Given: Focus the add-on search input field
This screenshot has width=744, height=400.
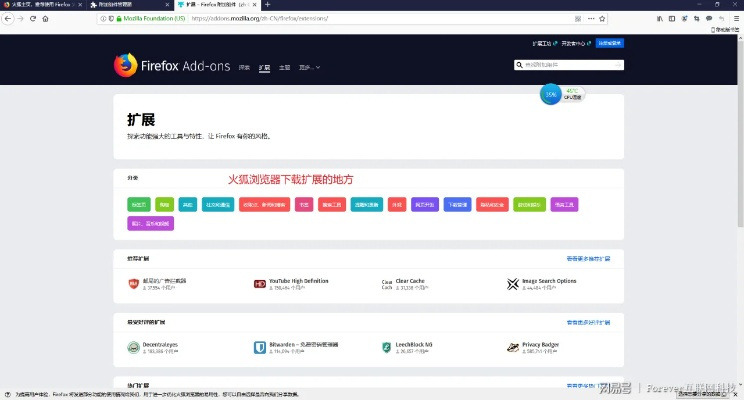Looking at the screenshot, I should [568, 65].
